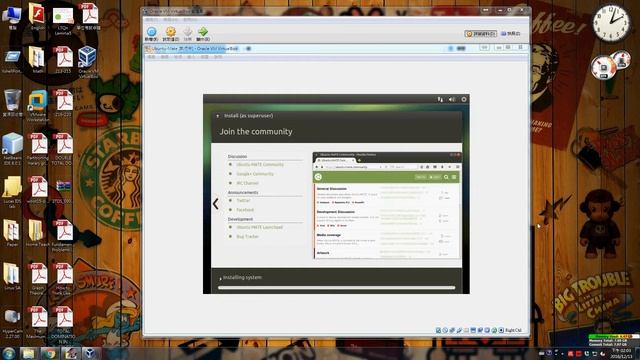640x360 pixels.
Task: Click the installation progress bar
Action: click(x=336, y=288)
